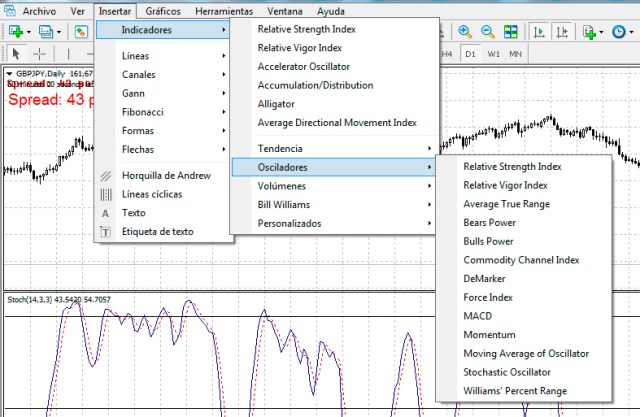640x417 pixels.
Task: Select Stochastic Oscillator from the oscillators list
Action: coord(507,372)
